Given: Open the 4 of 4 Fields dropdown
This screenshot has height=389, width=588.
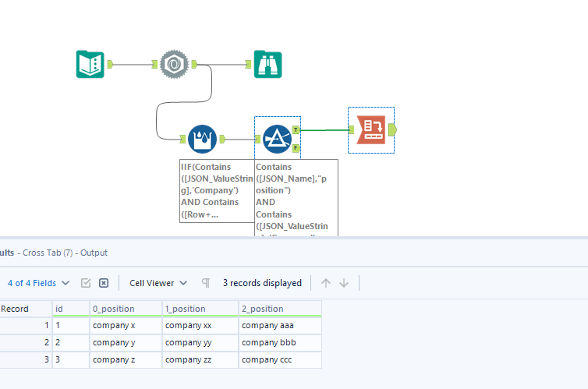Looking at the screenshot, I should (x=39, y=283).
